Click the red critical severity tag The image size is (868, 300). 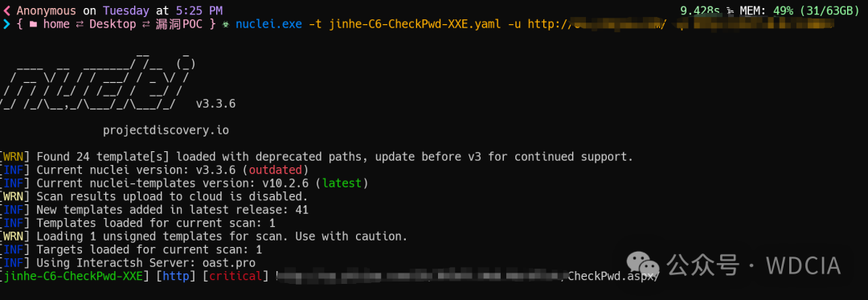point(235,276)
